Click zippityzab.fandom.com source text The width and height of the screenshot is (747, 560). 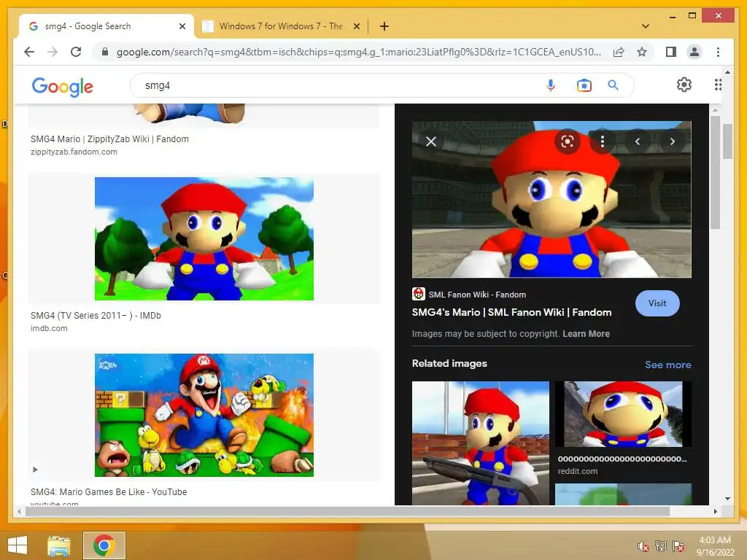click(74, 152)
